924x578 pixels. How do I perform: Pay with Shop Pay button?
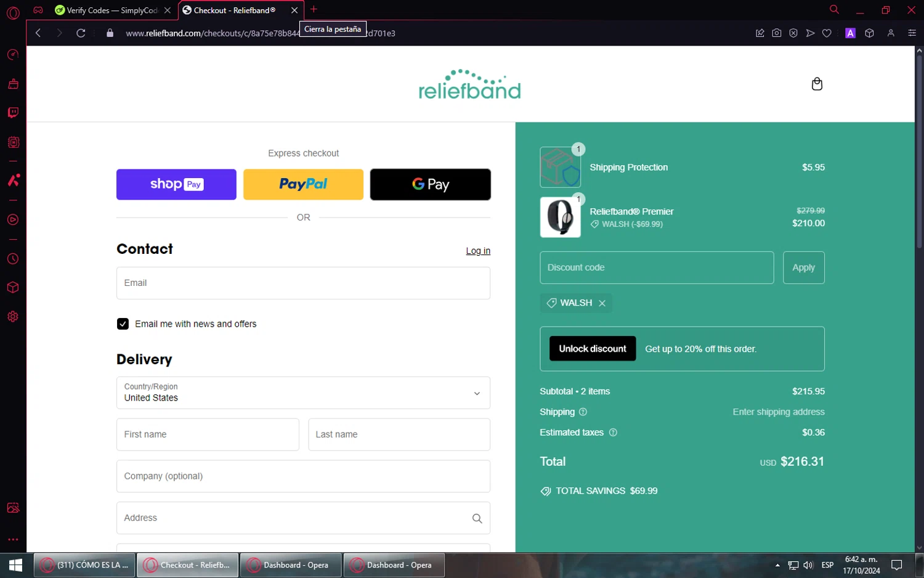(176, 184)
